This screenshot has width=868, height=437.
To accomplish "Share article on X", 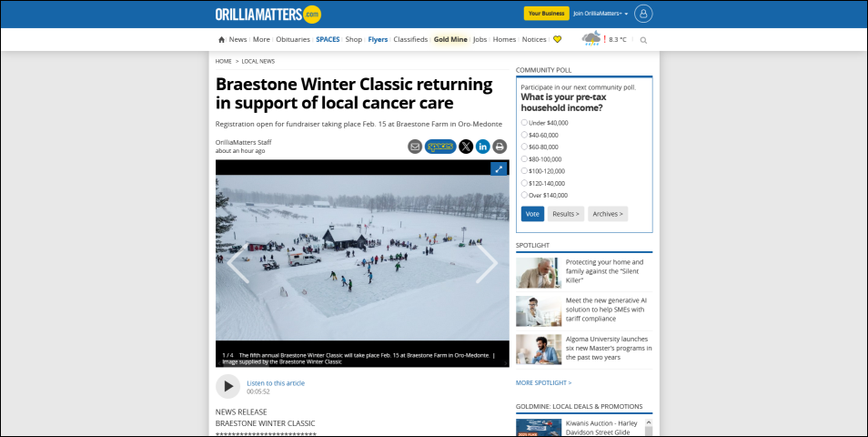I will [466, 147].
